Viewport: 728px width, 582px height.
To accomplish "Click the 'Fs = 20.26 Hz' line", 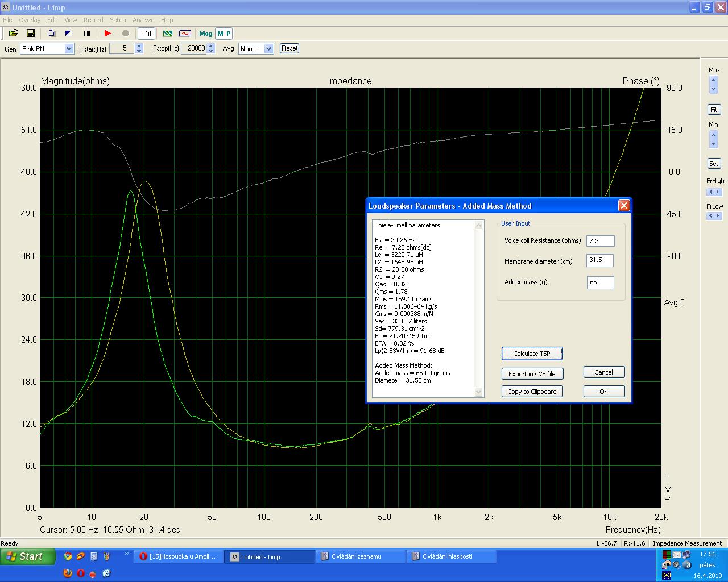I will (x=395, y=240).
